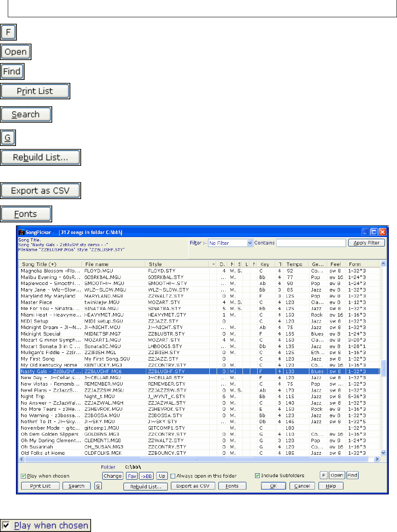
Task: Sort by Form column header
Action: tap(362, 264)
